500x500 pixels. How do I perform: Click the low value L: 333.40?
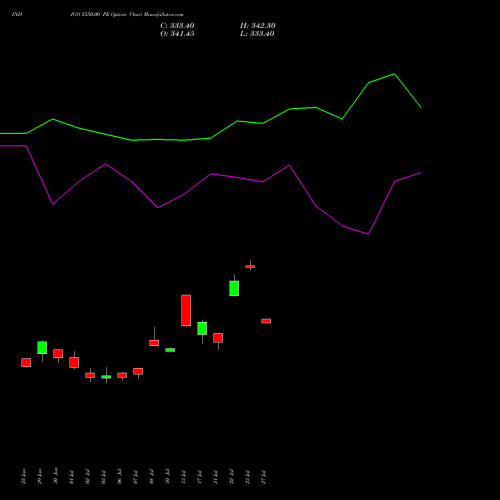tap(257, 34)
